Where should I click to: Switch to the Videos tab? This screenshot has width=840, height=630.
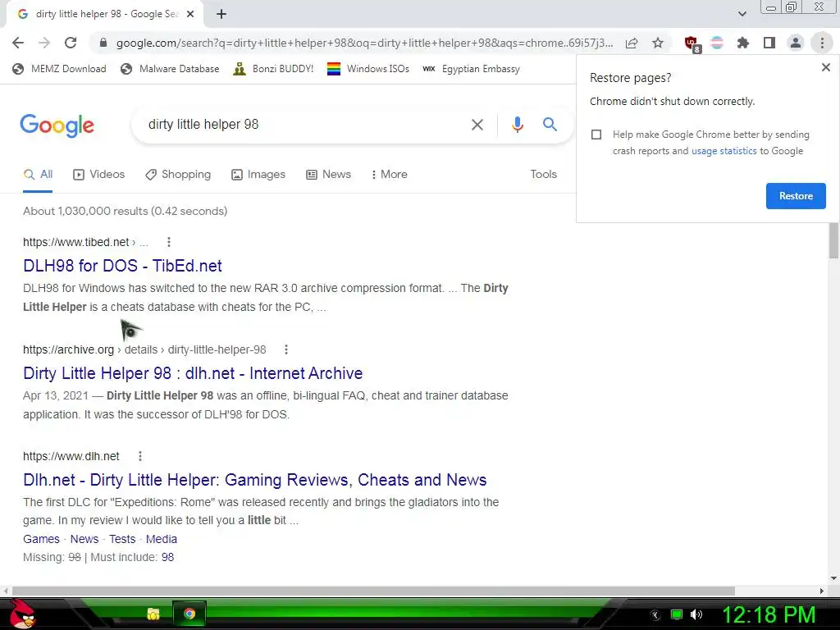pos(99,175)
